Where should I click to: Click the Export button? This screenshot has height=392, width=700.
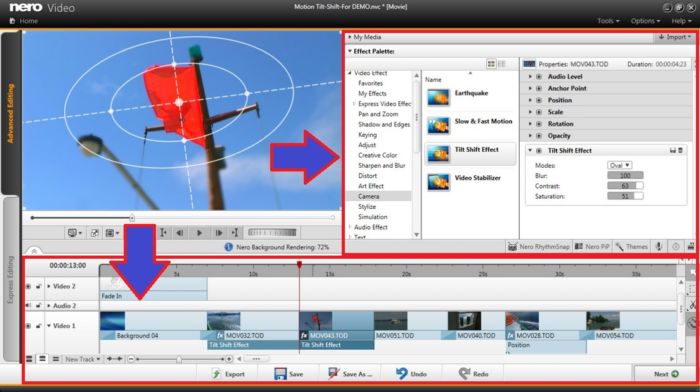(x=228, y=374)
